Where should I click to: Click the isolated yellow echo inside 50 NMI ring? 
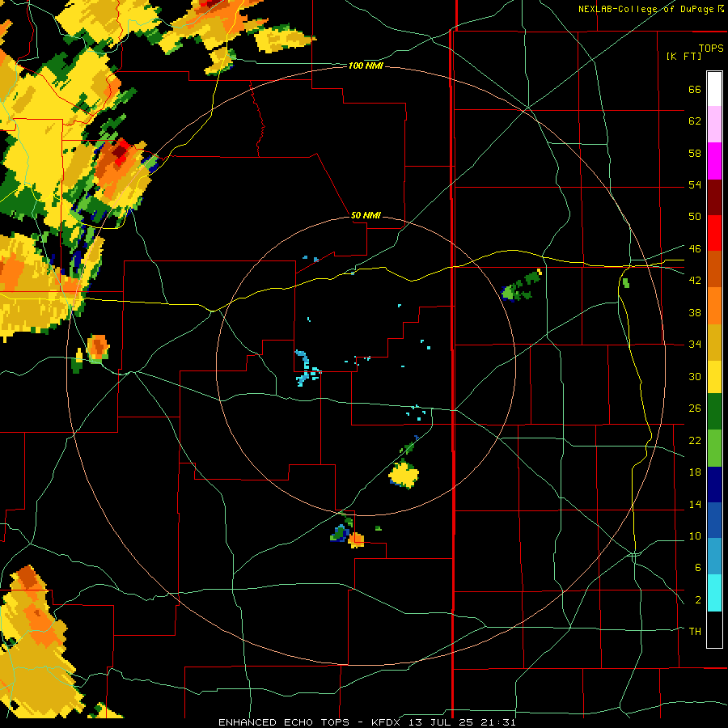(x=404, y=475)
